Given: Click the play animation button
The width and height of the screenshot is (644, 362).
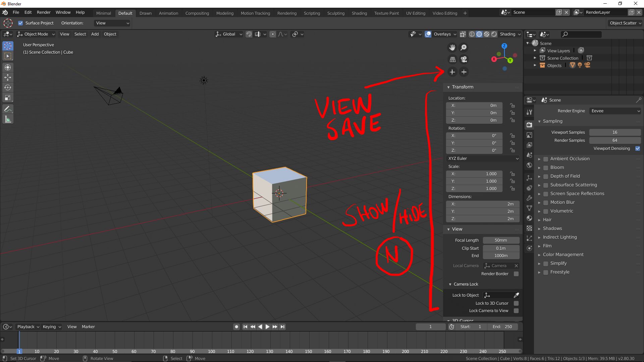Looking at the screenshot, I should coord(267,327).
